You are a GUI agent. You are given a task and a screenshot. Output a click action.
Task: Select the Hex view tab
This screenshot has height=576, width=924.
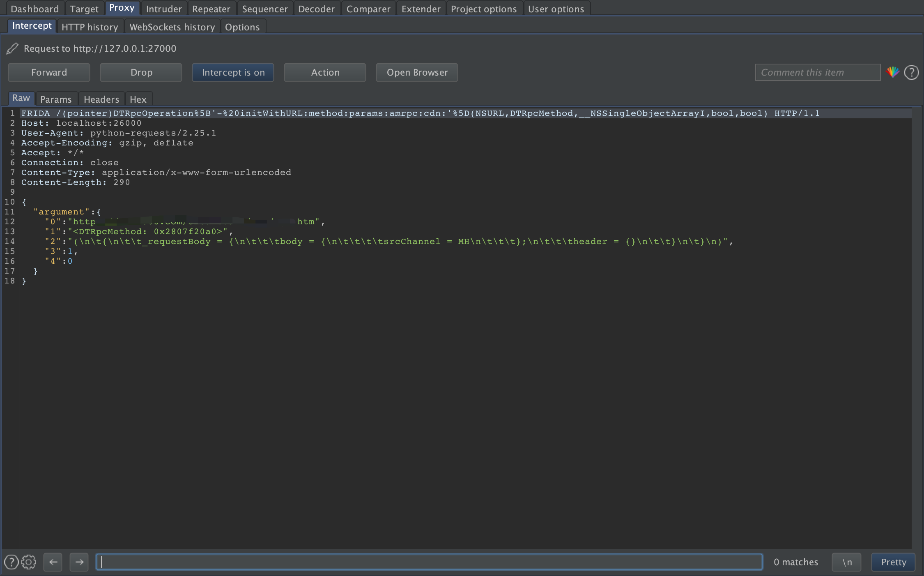coord(138,99)
